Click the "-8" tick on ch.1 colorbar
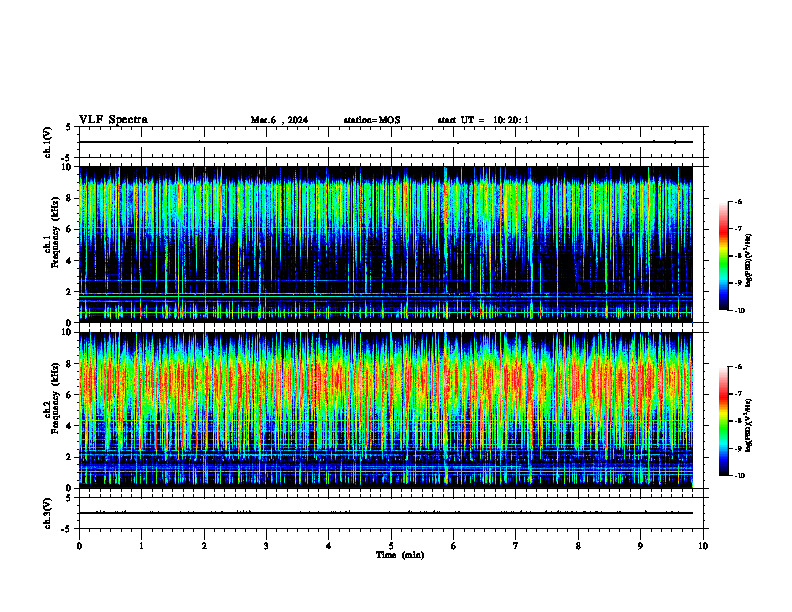 738,256
